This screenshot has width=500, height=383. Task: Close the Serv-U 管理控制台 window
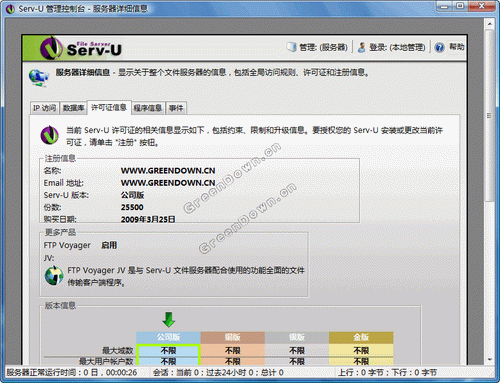click(x=482, y=6)
